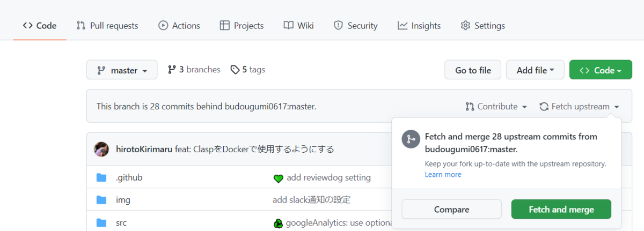Open the src folder
This screenshot has height=231, width=644.
[121, 222]
